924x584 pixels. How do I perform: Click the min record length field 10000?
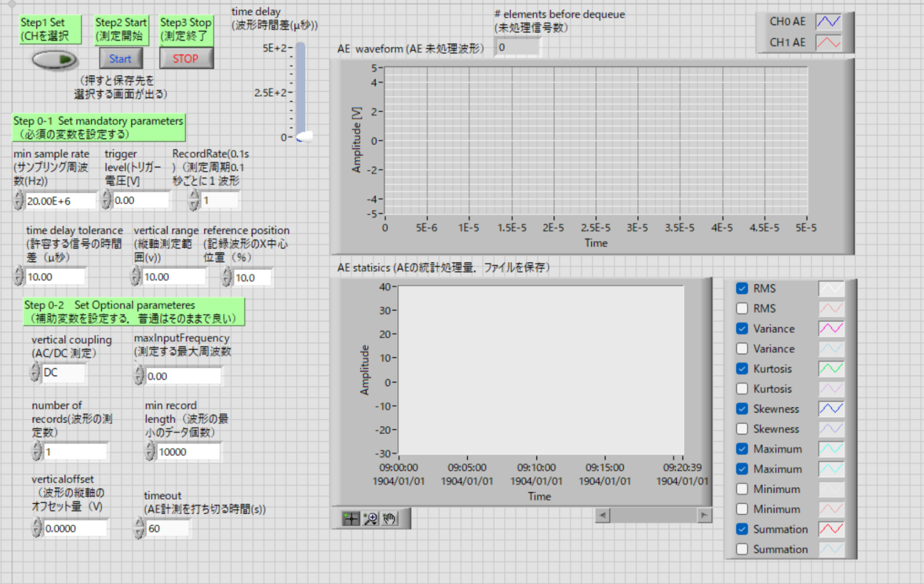coord(188,452)
